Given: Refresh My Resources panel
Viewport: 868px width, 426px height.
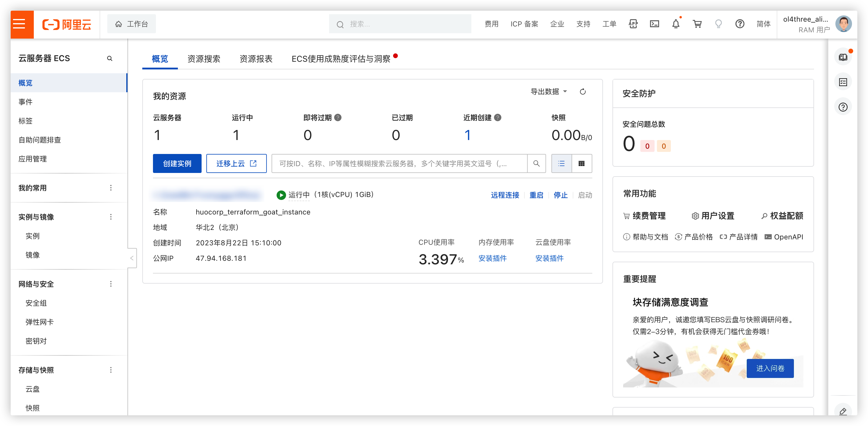Looking at the screenshot, I should [583, 92].
